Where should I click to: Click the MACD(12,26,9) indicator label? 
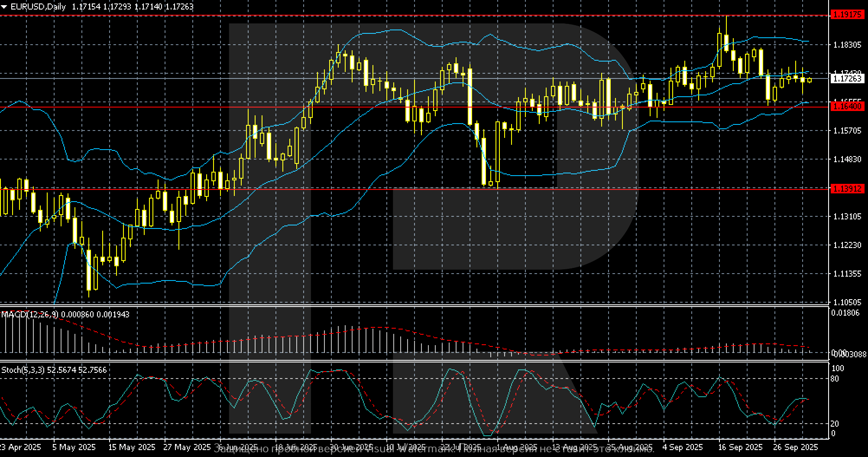tap(29, 314)
